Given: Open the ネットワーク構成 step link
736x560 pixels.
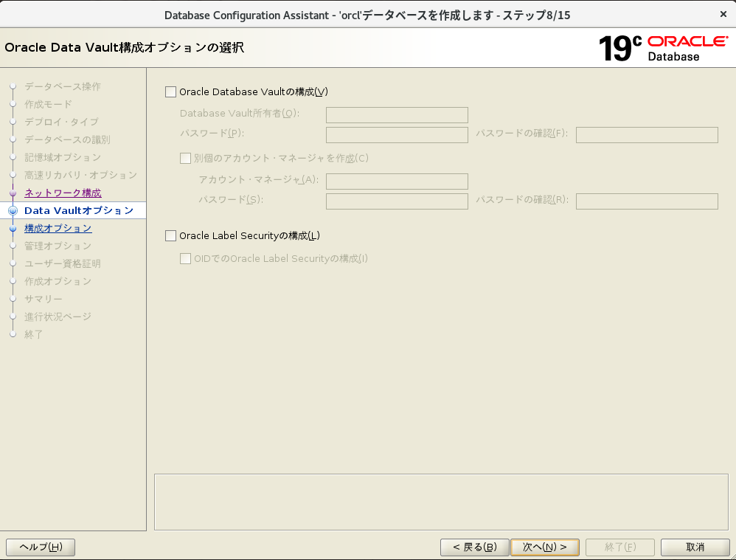Looking at the screenshot, I should 63,193.
